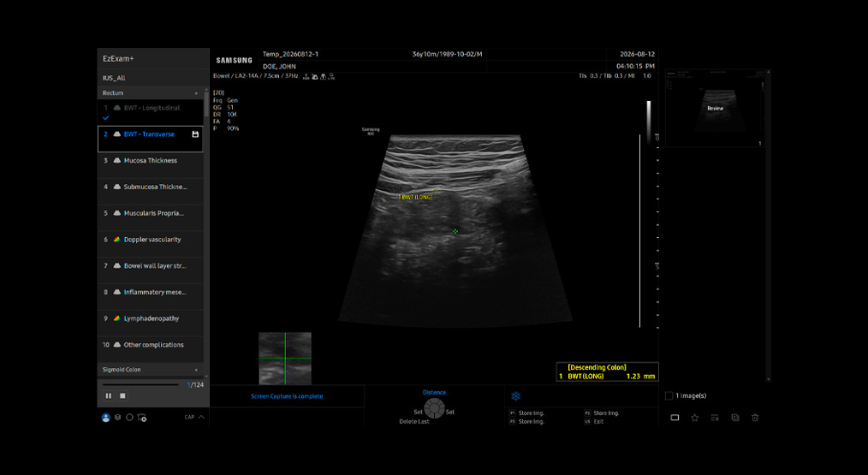Click the BWT (LONG) 1.23 mm measurement result
The image size is (868, 475).
tap(607, 377)
